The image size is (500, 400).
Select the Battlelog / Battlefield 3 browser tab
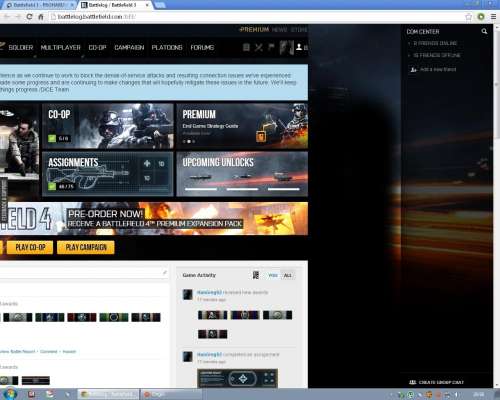click(115, 5)
